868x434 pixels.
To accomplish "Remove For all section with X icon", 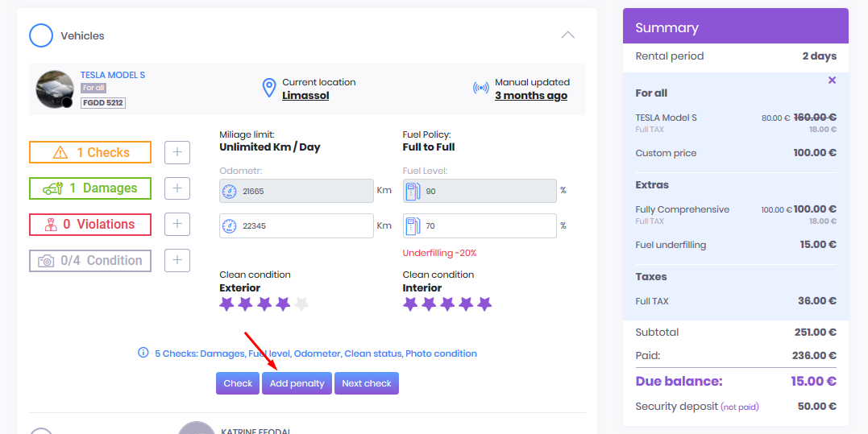I will (832, 81).
